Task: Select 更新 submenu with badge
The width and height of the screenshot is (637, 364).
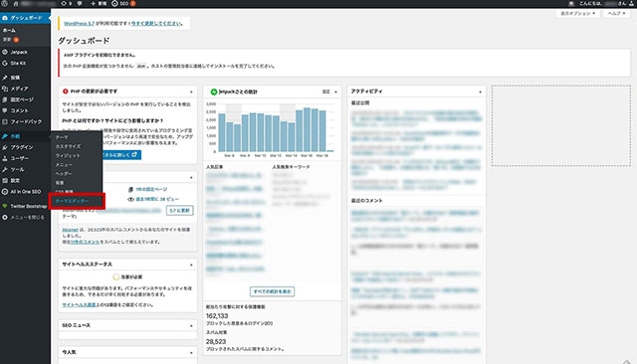Action: [11, 40]
